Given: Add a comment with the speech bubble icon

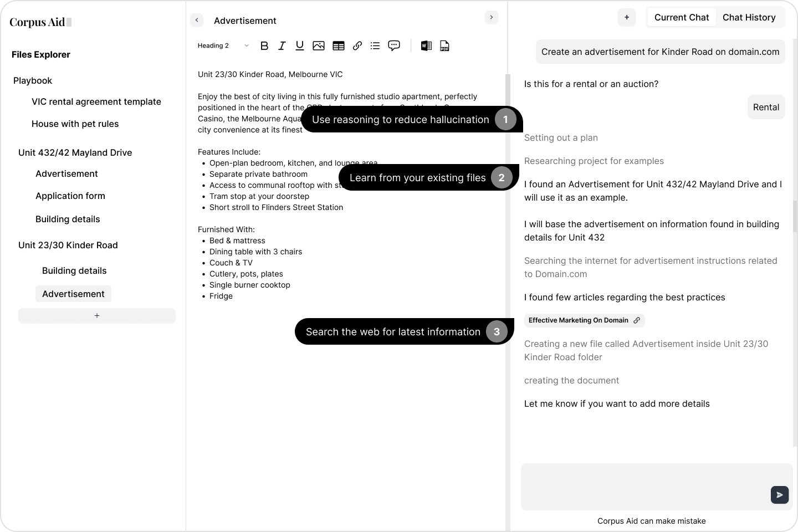Looking at the screenshot, I should [394, 45].
